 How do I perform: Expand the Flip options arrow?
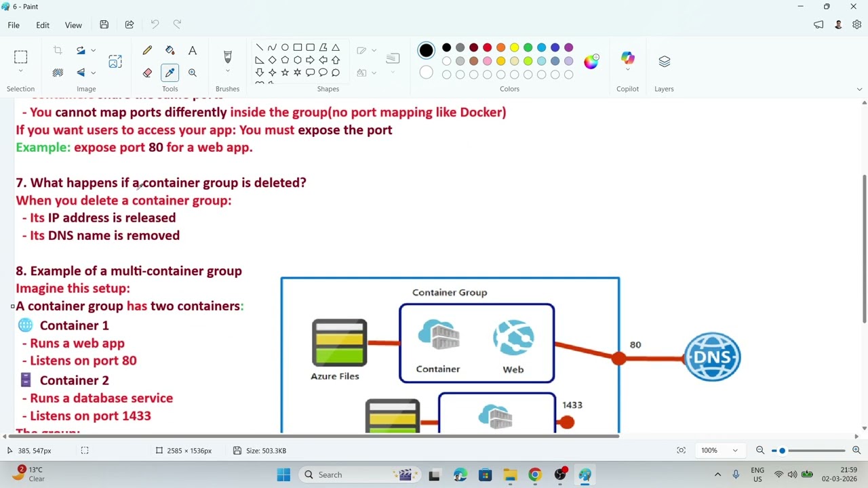pos(93,73)
